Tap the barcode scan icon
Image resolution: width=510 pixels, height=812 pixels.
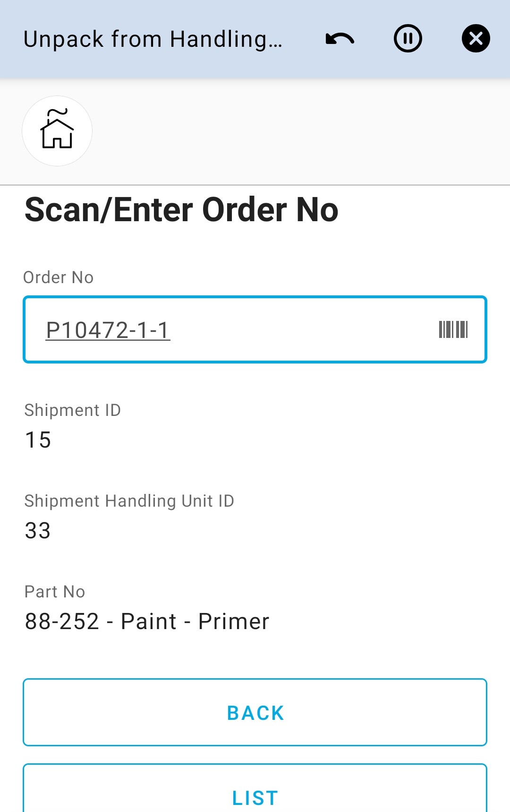(x=453, y=329)
